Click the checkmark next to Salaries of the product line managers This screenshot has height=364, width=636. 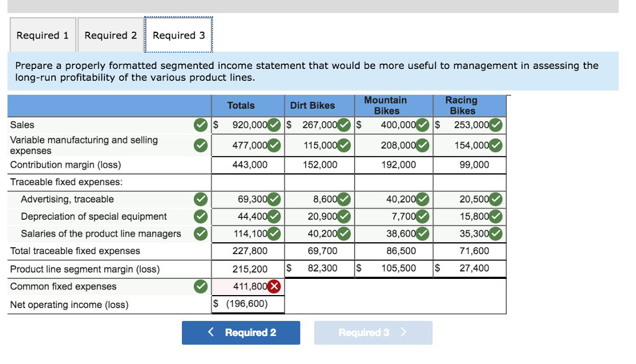(200, 234)
